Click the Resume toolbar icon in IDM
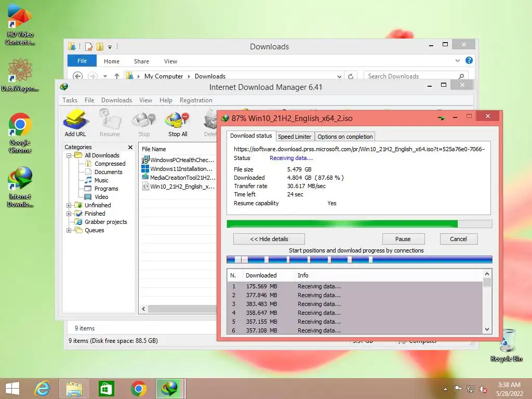532x399 pixels. (110, 123)
